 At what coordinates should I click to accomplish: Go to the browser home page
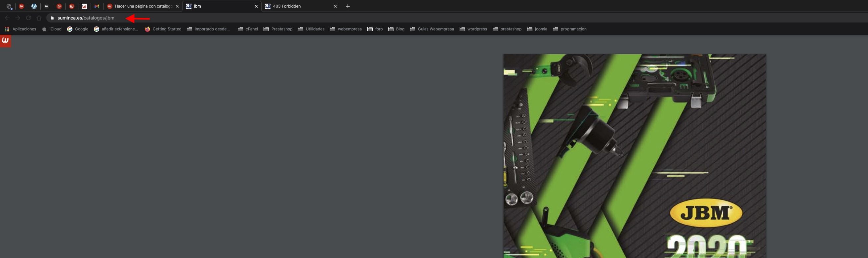pos(39,18)
